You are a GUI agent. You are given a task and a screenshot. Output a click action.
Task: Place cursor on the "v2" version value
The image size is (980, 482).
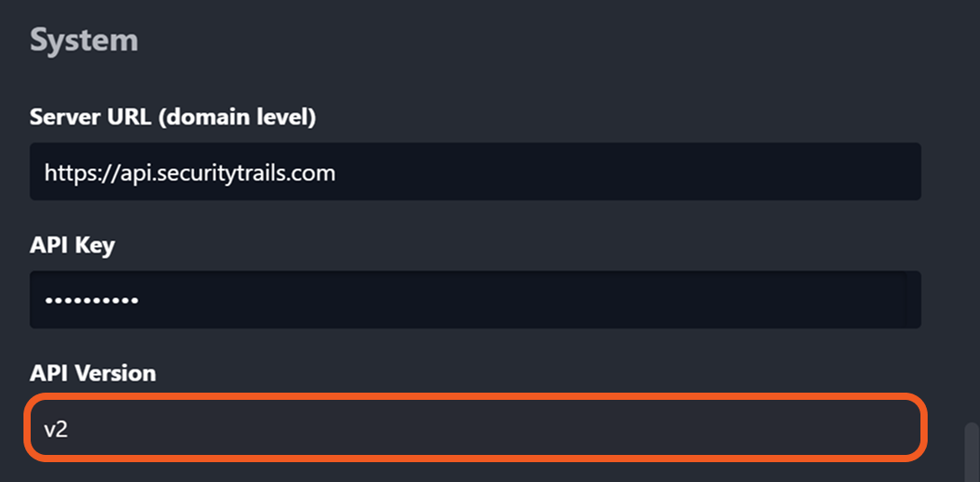[56, 430]
